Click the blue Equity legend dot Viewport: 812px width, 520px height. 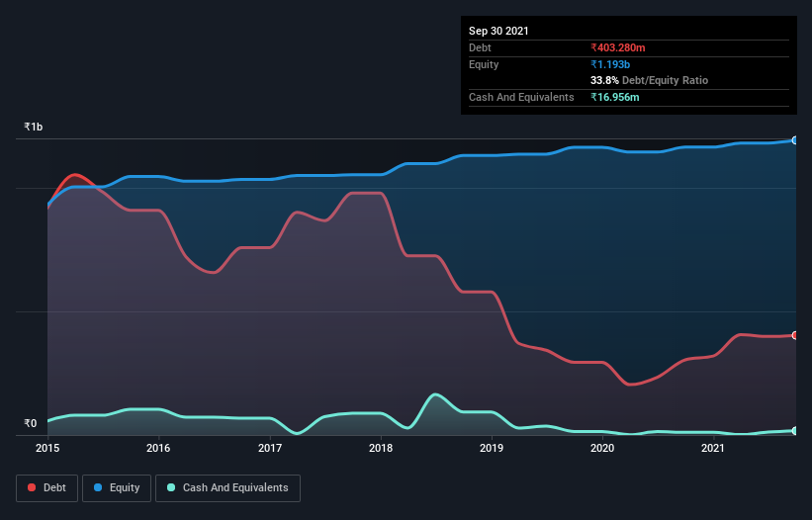[x=98, y=487]
